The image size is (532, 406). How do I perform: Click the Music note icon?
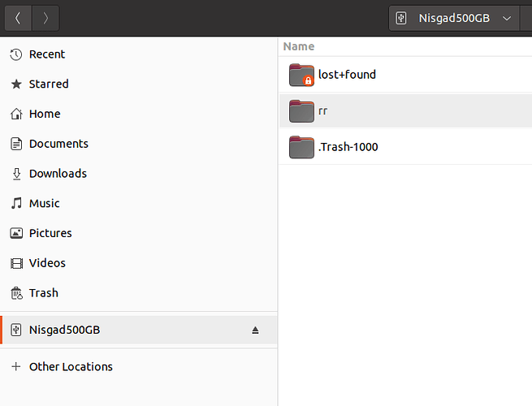(x=16, y=204)
